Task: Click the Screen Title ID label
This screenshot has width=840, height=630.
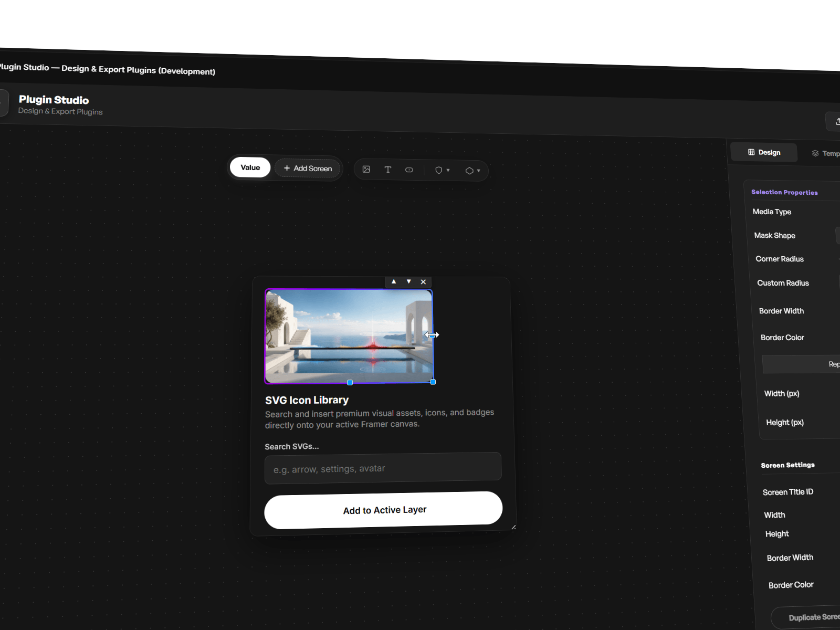Action: tap(788, 492)
